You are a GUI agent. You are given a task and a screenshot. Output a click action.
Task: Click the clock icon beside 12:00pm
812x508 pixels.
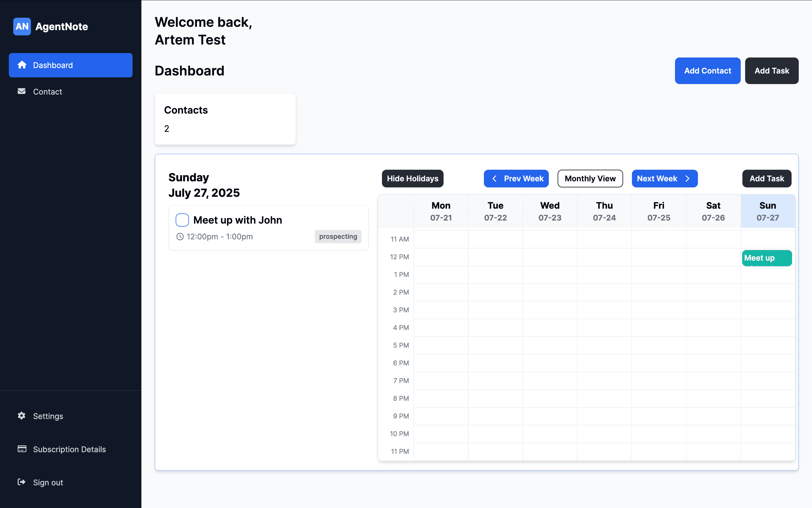tap(180, 237)
